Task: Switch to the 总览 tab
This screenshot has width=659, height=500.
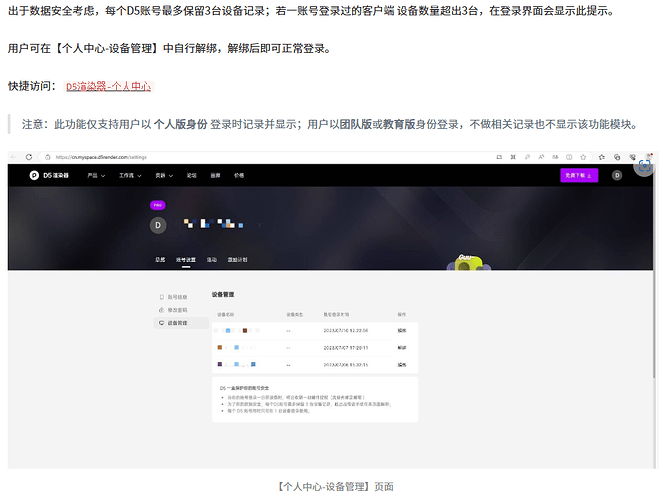Action: pos(160,260)
